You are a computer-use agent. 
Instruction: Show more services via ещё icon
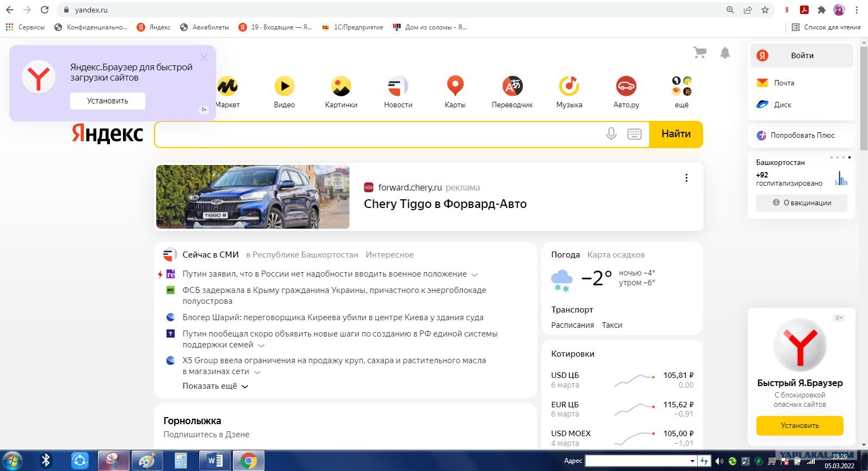[x=682, y=86]
